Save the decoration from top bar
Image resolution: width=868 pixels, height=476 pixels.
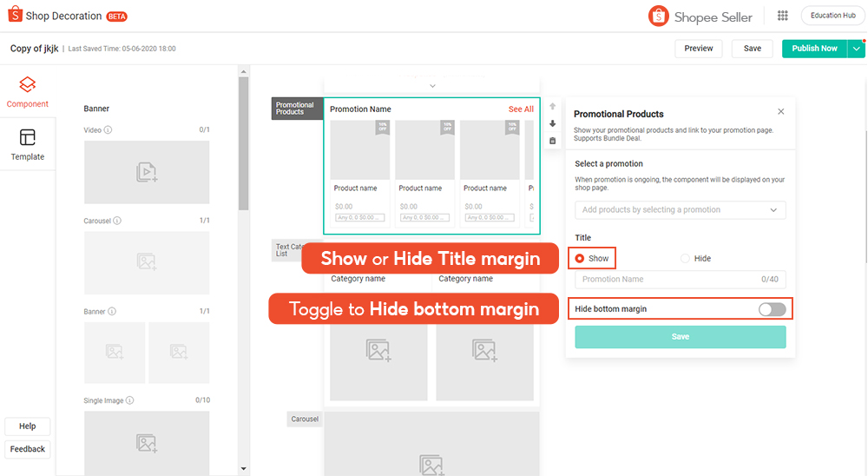coord(752,49)
